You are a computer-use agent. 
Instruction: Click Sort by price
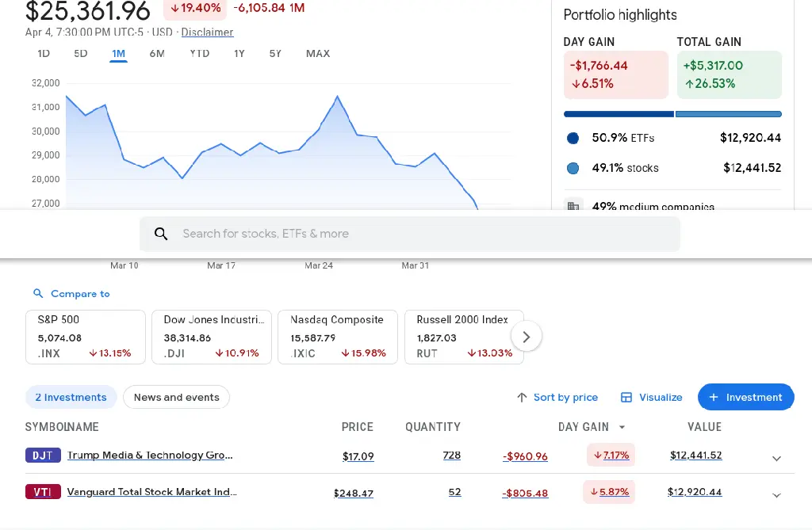pos(565,398)
